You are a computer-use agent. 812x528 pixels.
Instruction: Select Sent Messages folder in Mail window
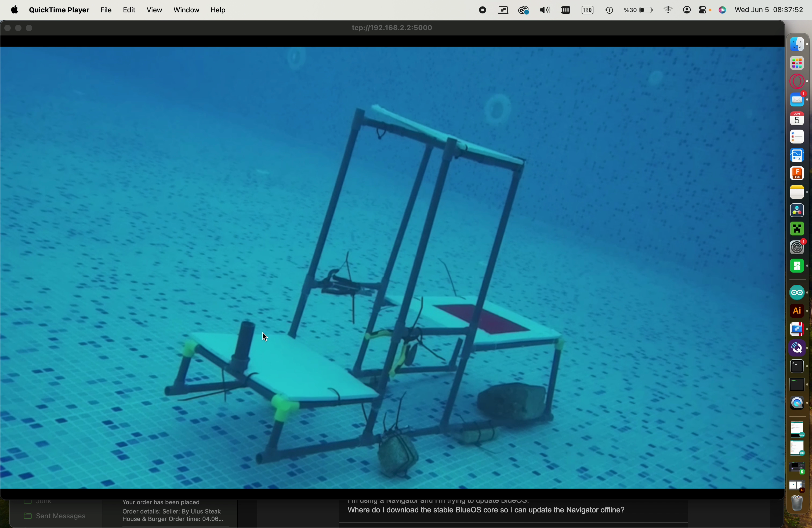click(55, 516)
